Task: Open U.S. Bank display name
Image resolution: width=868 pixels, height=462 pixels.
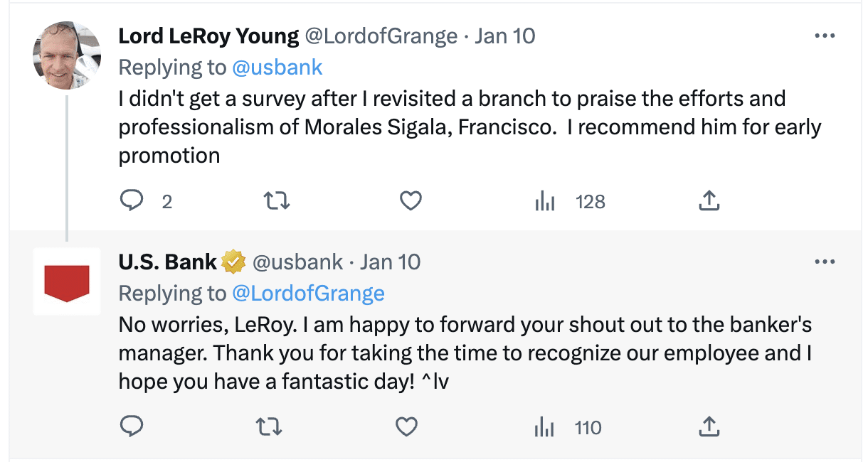Action: tap(167, 262)
